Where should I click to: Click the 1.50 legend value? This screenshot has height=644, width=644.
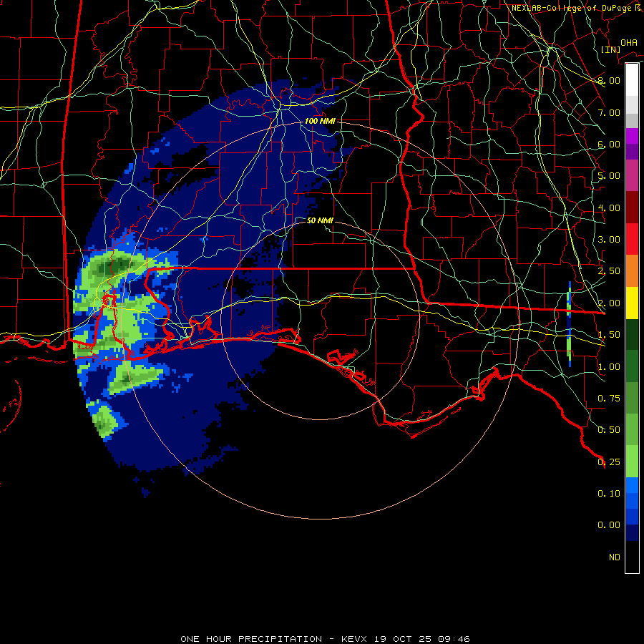(x=609, y=335)
